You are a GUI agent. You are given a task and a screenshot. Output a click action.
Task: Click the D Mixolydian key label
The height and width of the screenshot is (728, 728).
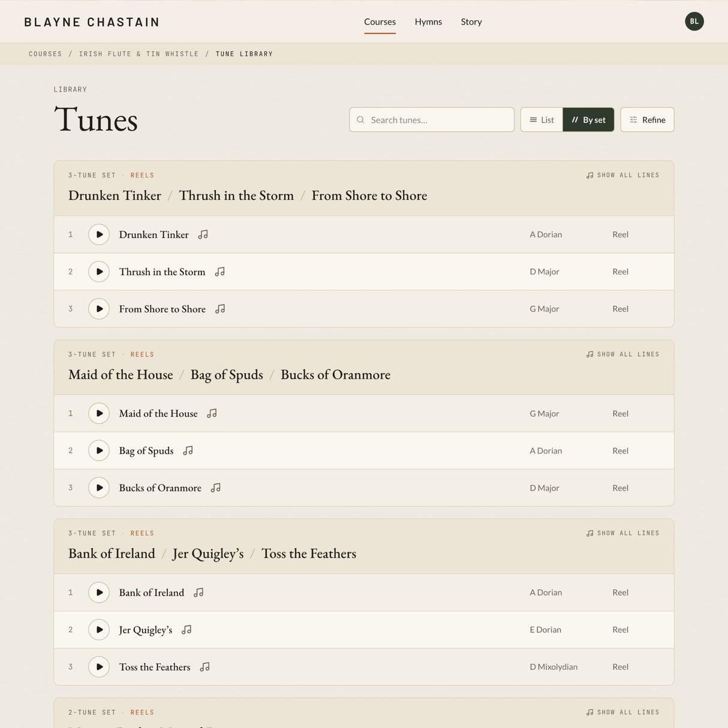coord(553,667)
